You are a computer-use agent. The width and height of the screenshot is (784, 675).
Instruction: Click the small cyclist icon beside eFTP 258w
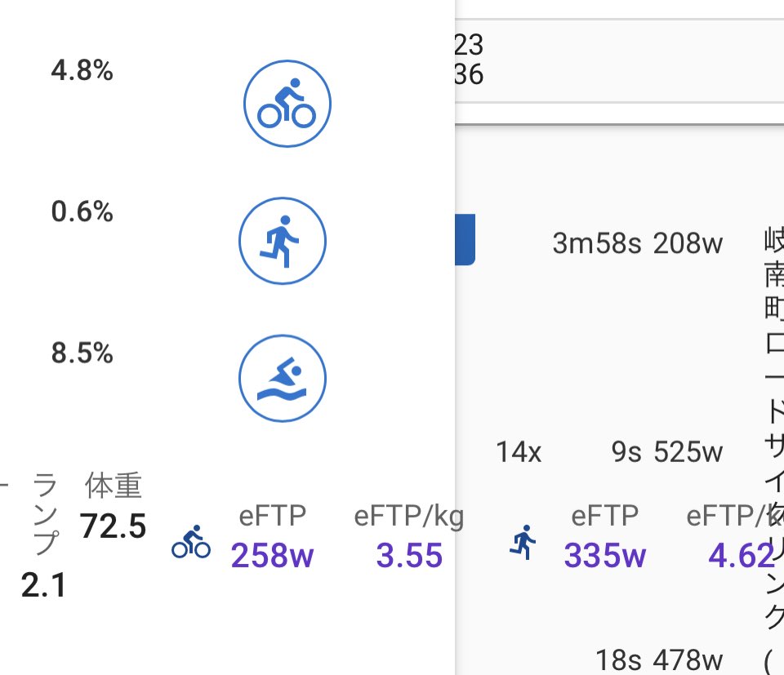191,542
